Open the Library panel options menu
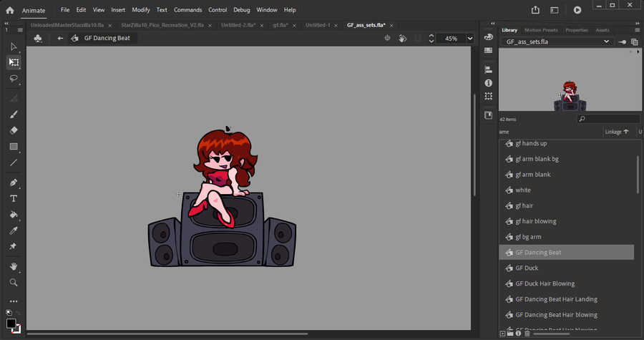The image size is (644, 340). (x=638, y=30)
